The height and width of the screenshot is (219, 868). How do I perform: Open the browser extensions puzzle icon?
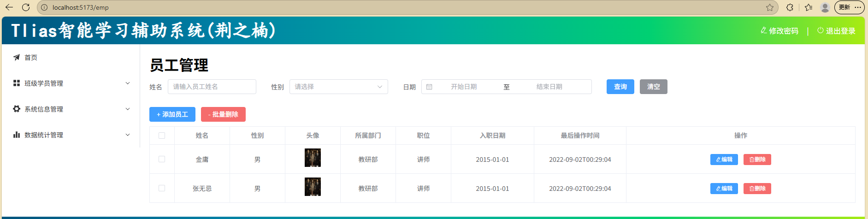[x=790, y=7]
